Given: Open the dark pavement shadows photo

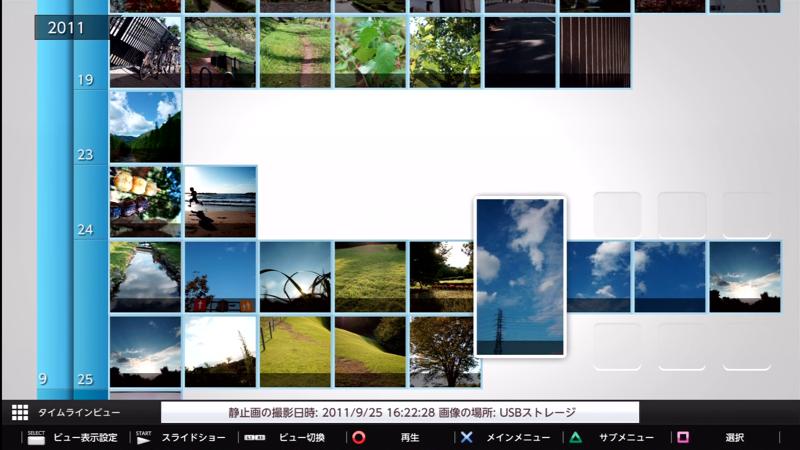Looking at the screenshot, I should [x=520, y=52].
